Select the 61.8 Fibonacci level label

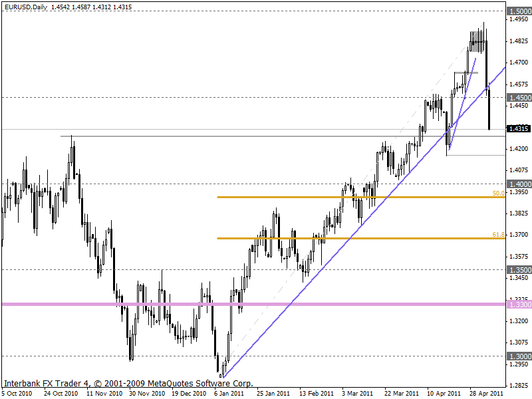pyautogui.click(x=498, y=235)
